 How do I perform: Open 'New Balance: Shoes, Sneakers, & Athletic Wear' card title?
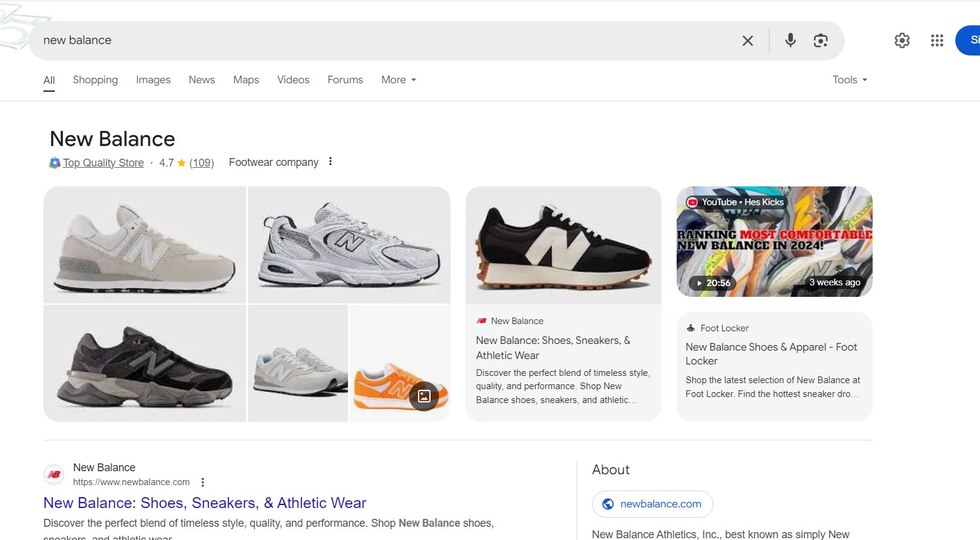pyautogui.click(x=553, y=348)
